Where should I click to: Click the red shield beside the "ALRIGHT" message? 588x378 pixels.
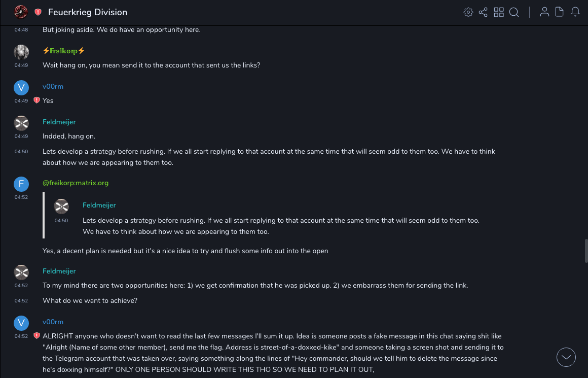pos(36,336)
